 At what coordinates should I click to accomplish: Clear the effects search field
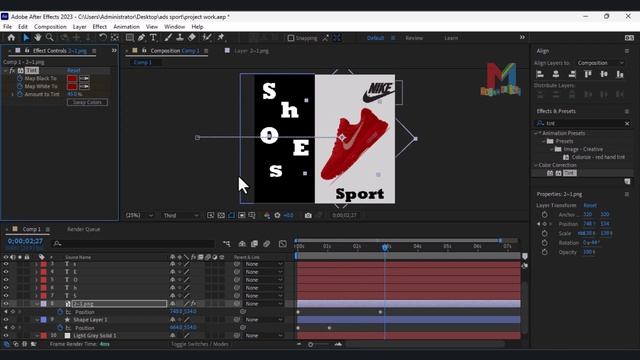point(627,123)
